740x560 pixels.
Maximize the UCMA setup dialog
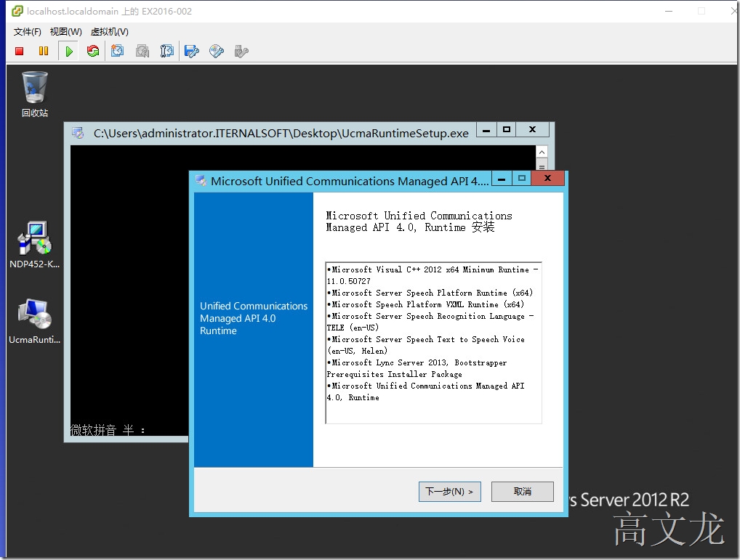(521, 179)
